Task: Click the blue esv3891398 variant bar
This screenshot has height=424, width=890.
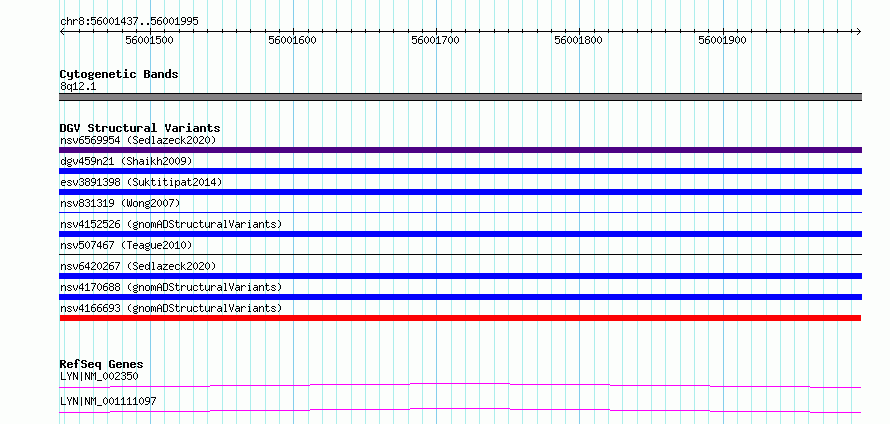Action: point(460,192)
